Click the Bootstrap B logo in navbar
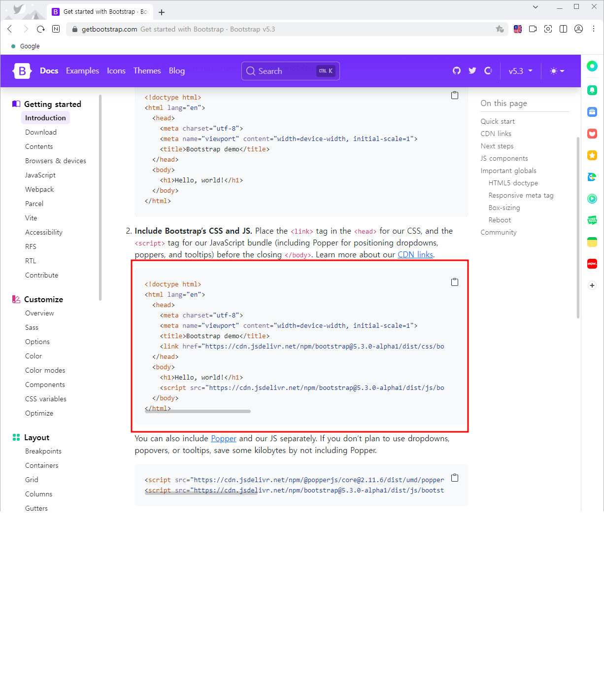The height and width of the screenshot is (700, 604). [x=22, y=71]
